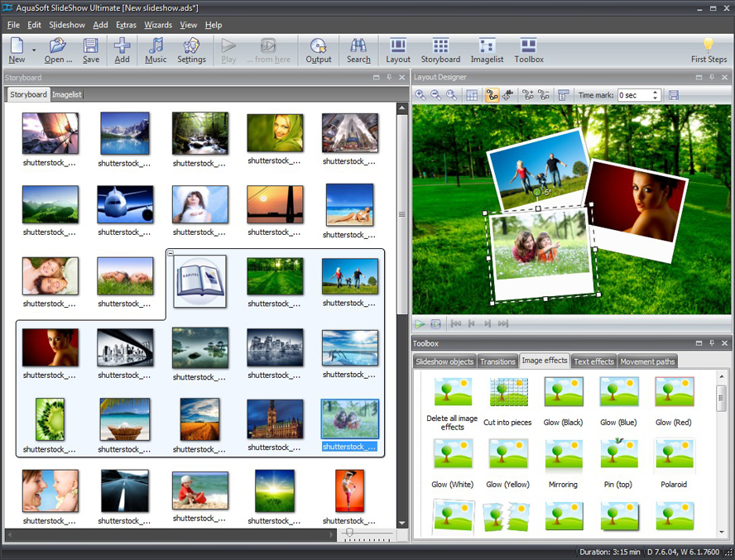
Task: Switch to the Transitions tab
Action: coord(497,361)
